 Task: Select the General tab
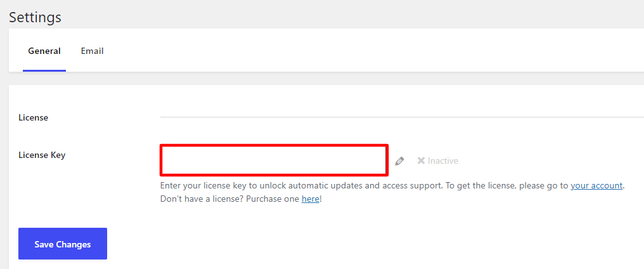[x=44, y=51]
